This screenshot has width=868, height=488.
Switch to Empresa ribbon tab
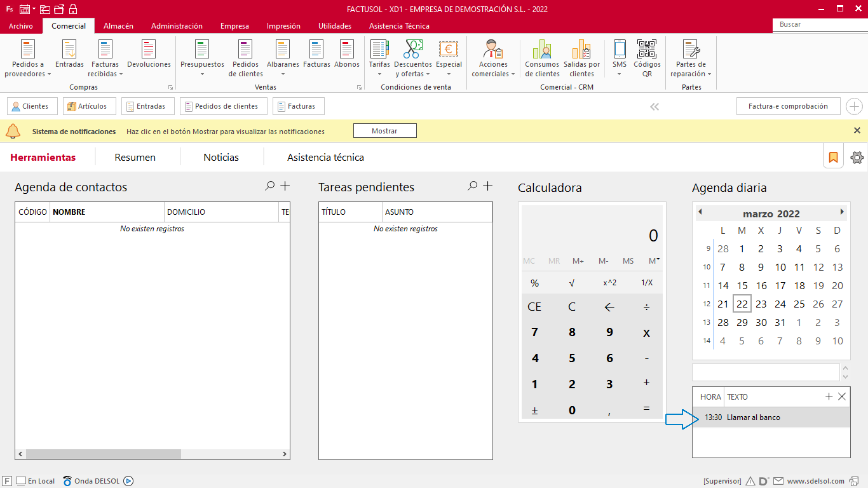[234, 26]
